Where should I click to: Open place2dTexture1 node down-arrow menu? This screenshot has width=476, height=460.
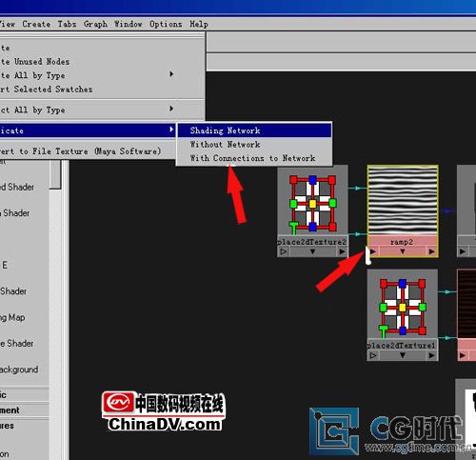[403, 355]
